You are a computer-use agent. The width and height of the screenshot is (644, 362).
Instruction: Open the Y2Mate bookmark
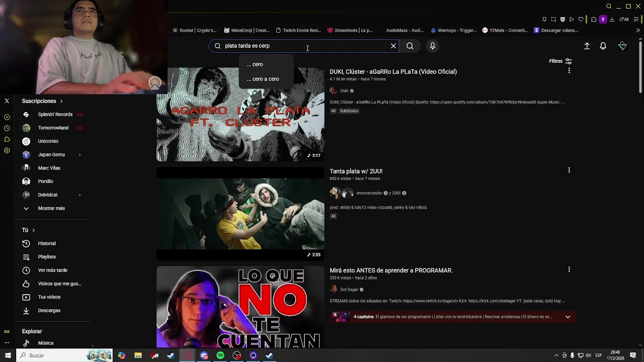click(x=505, y=30)
